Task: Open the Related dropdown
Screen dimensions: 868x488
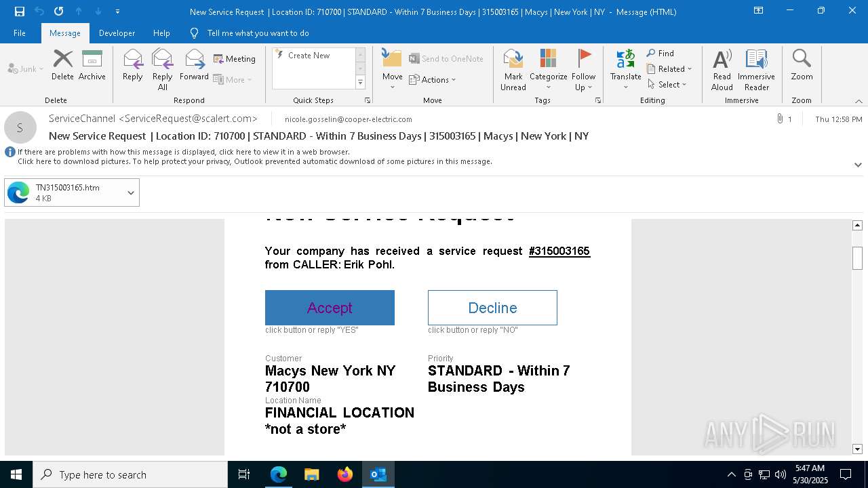Action: (669, 68)
